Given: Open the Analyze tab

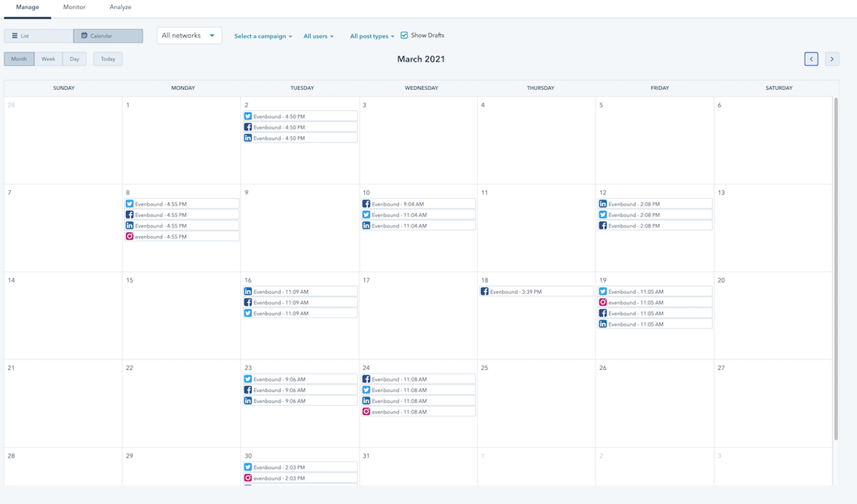Looking at the screenshot, I should [x=120, y=7].
